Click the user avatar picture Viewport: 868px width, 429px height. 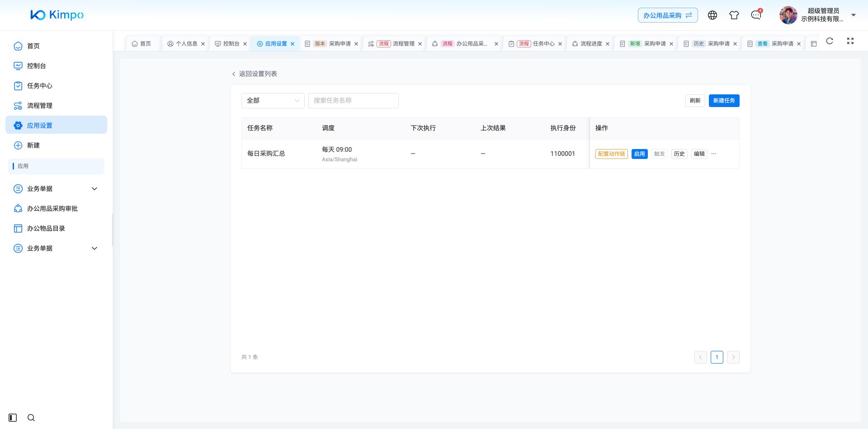point(788,15)
